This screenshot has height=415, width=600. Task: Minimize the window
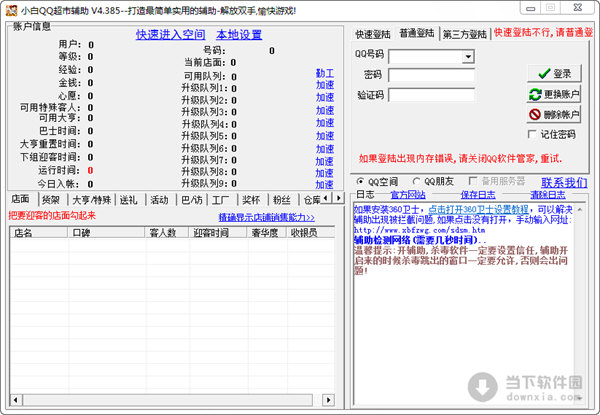pyautogui.click(x=530, y=8)
